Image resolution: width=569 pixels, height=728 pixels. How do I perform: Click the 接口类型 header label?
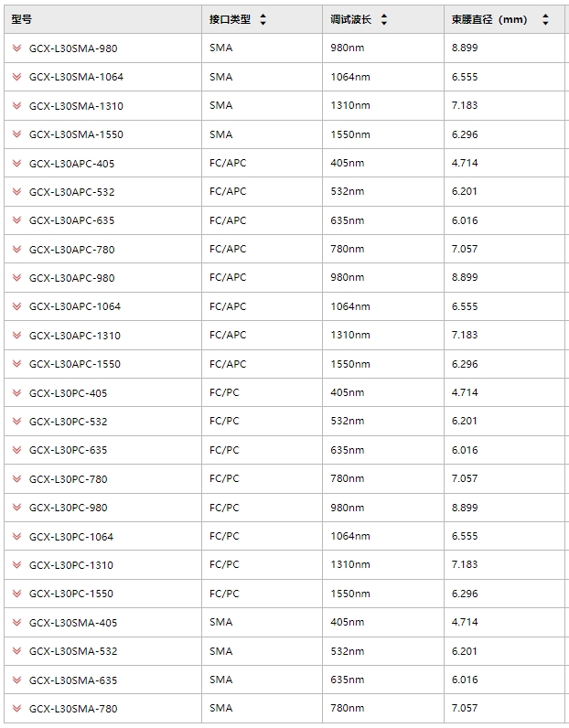point(230,19)
